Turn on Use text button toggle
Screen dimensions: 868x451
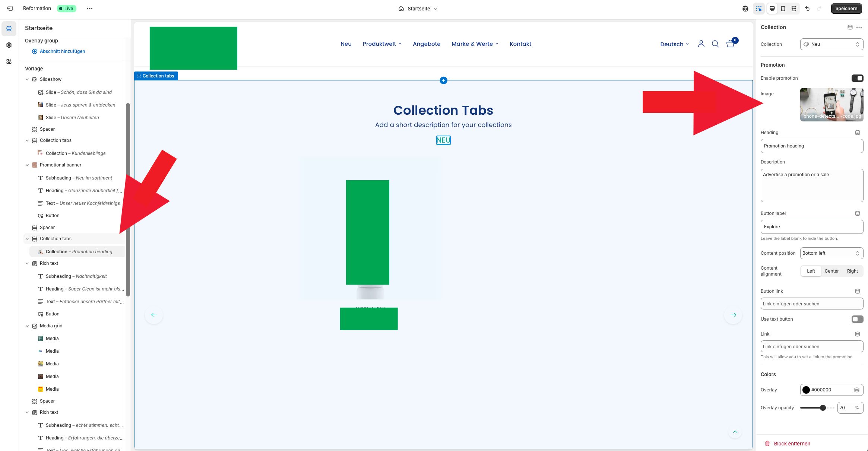(857, 319)
